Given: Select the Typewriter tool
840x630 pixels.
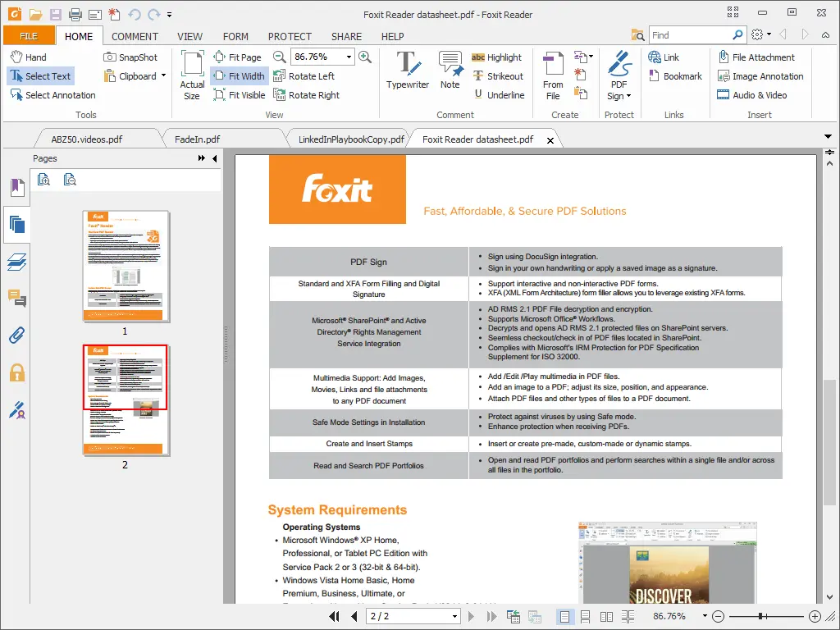Looking at the screenshot, I should point(408,74).
